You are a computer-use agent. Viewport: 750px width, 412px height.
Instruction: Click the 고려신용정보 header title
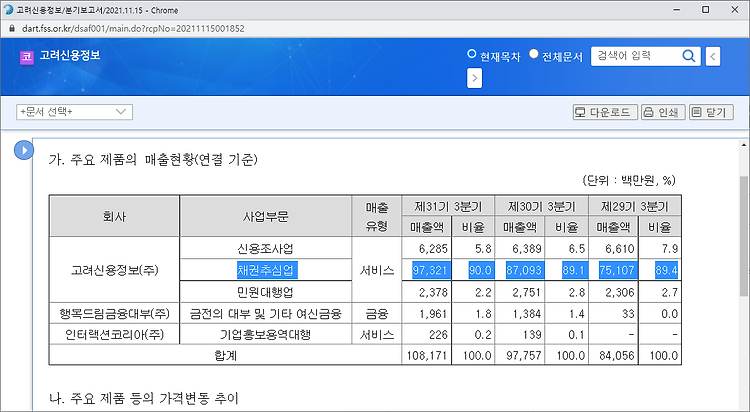[70, 56]
